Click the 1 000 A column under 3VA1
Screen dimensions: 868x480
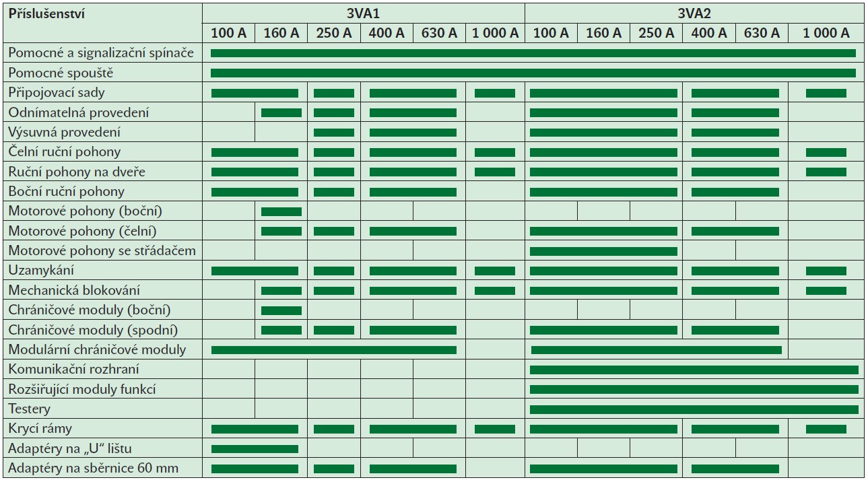pos(495,33)
